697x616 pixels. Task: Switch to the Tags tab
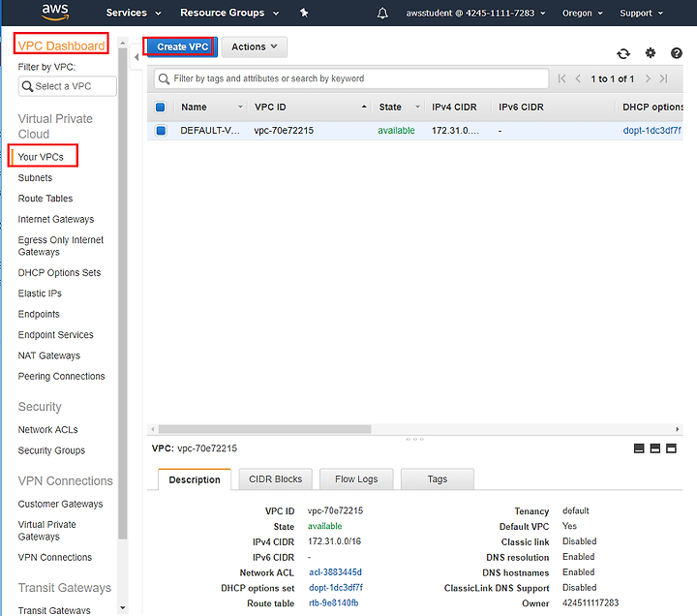point(438,479)
